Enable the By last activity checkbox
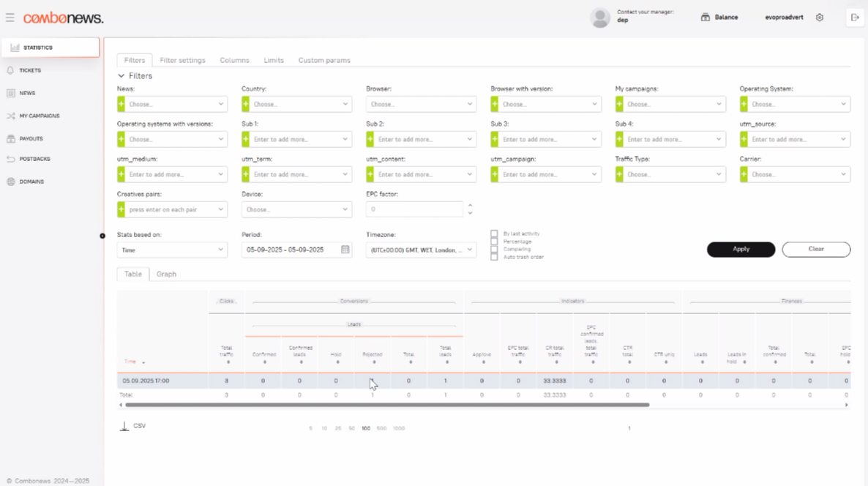 point(495,233)
